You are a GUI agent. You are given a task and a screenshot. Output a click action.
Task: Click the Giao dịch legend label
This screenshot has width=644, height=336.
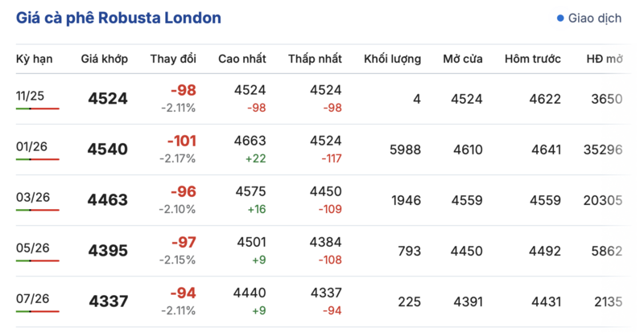point(594,18)
